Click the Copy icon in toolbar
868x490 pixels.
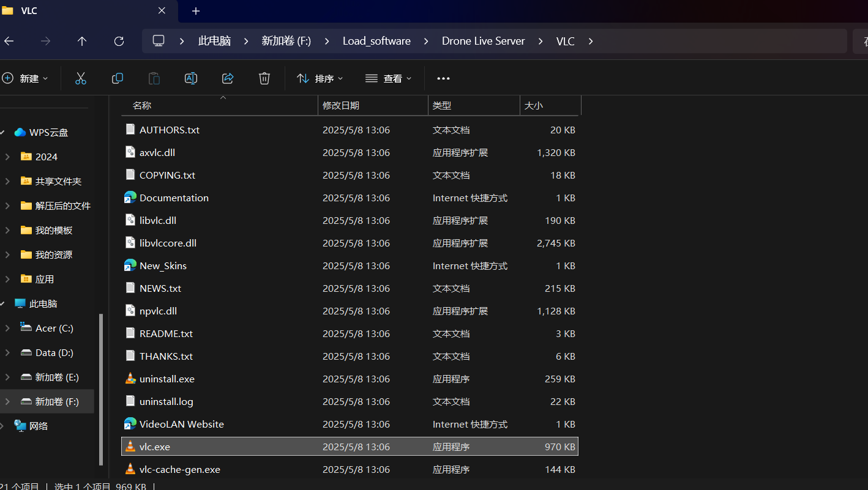click(118, 78)
